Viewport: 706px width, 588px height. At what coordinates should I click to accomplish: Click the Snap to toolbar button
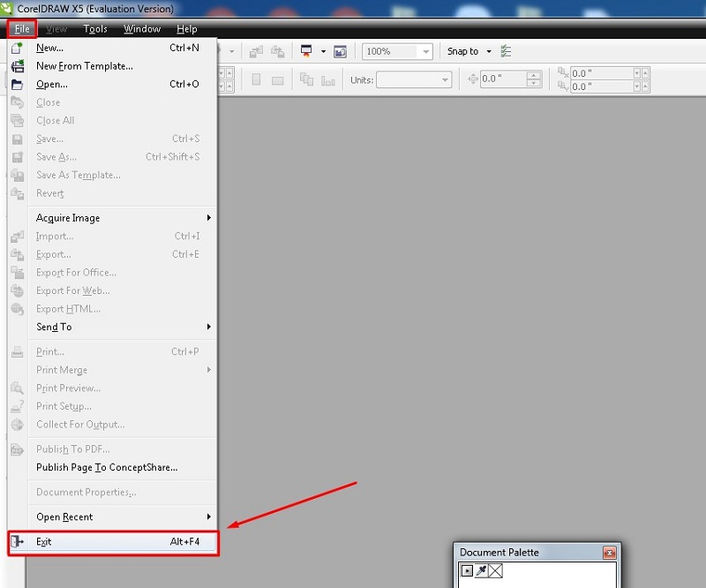pyautogui.click(x=467, y=51)
